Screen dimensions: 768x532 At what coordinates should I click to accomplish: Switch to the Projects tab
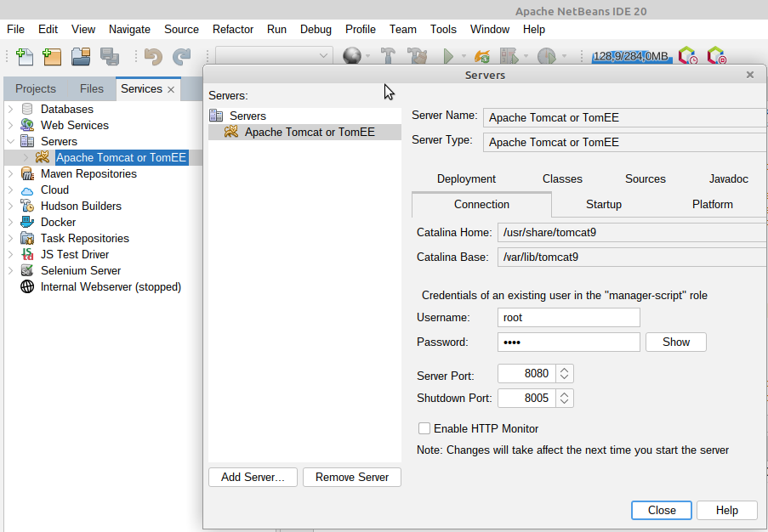pos(35,89)
